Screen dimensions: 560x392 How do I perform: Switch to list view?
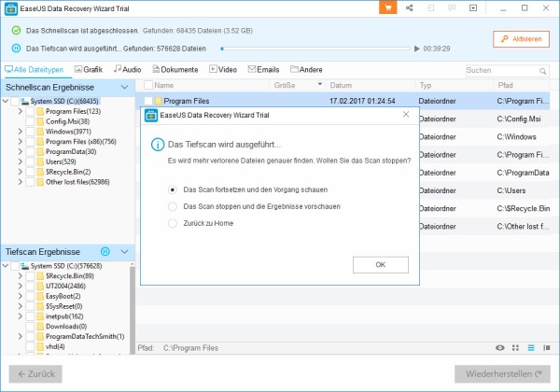pos(531,348)
